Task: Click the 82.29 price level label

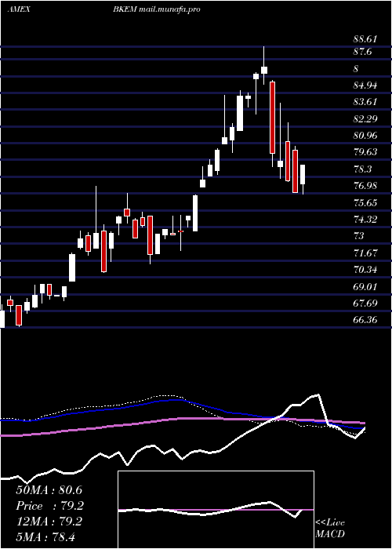Action: (365, 118)
